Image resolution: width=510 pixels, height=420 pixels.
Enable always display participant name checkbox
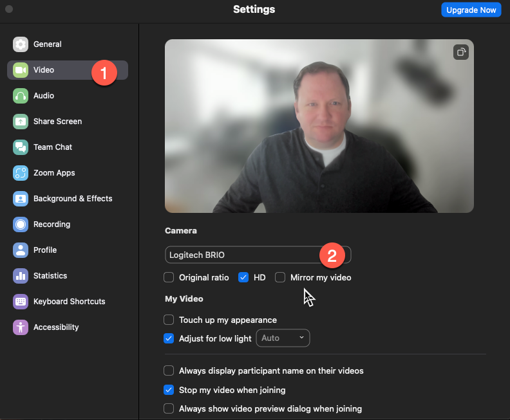tap(169, 370)
